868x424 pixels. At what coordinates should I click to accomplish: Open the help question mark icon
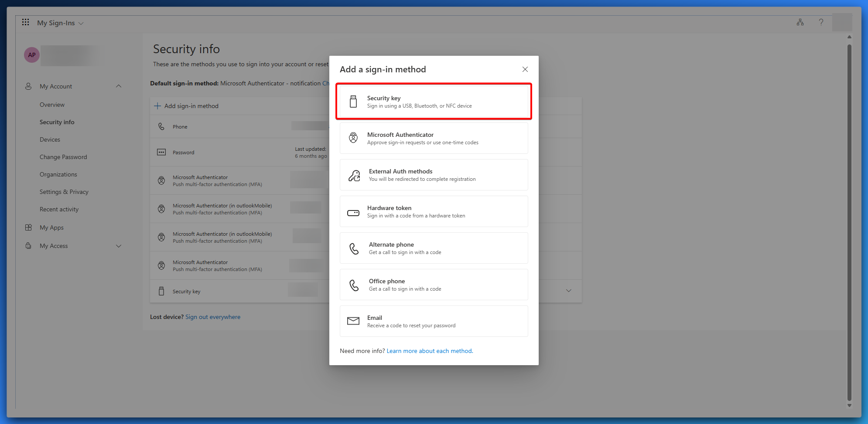pos(821,22)
